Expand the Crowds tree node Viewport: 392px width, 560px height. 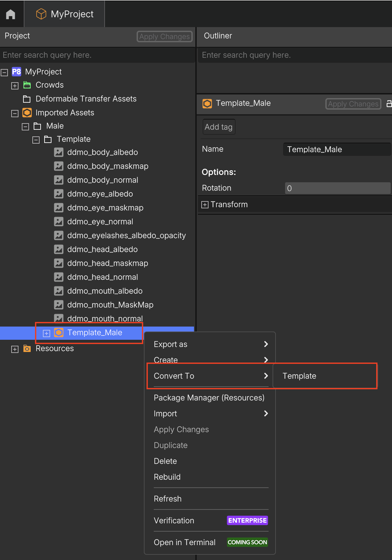point(15,86)
